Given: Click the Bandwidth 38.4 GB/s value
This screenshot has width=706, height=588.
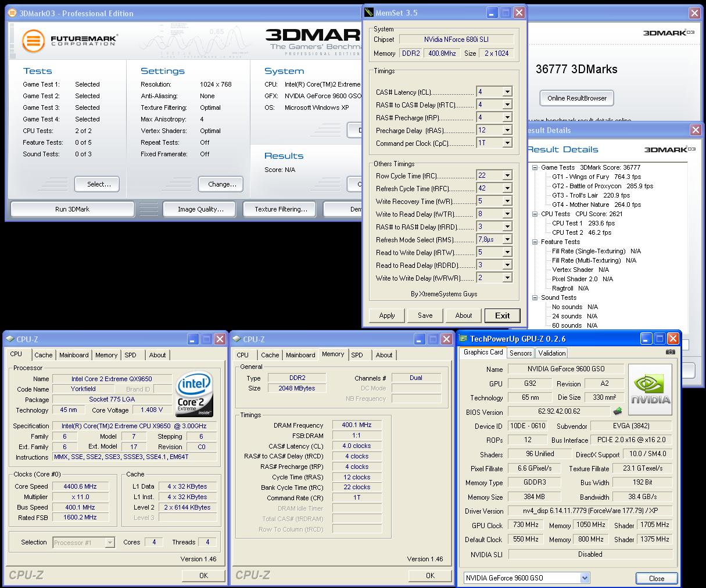Looking at the screenshot, I should tap(642, 497).
